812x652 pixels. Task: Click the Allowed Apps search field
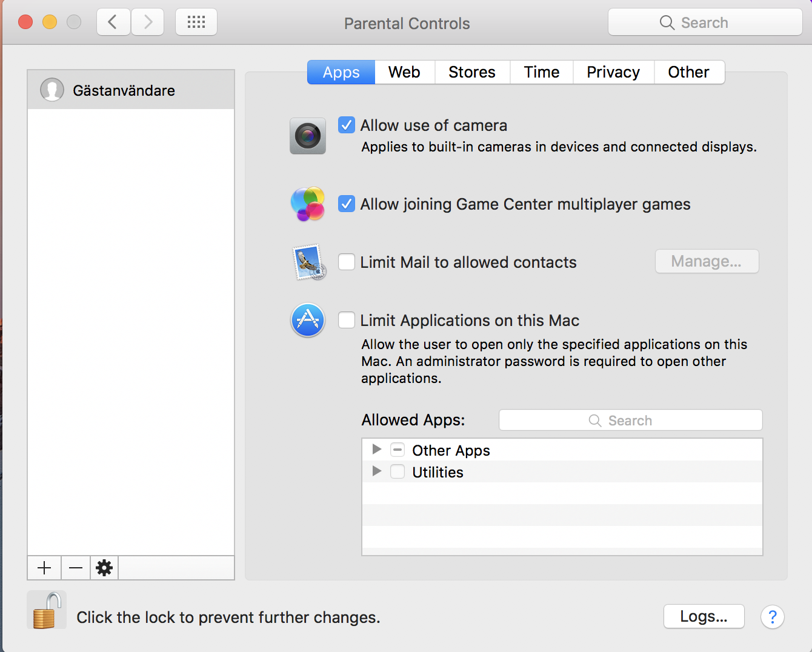pos(631,420)
